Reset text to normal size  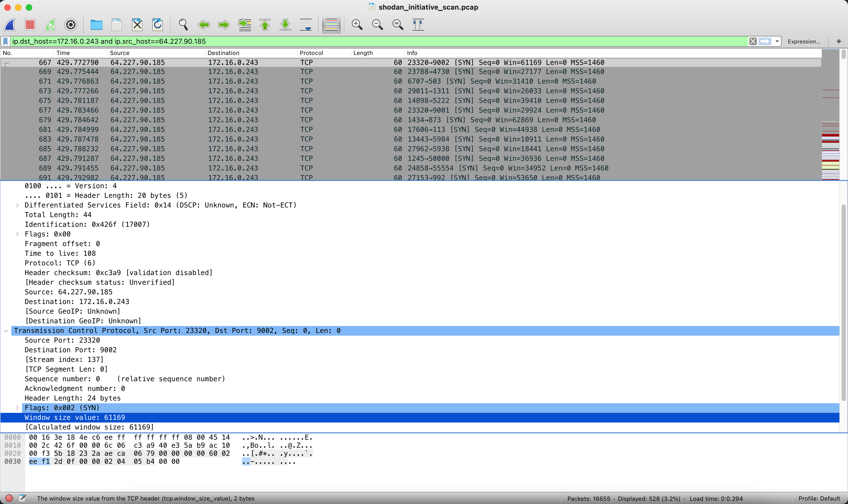pyautogui.click(x=398, y=24)
